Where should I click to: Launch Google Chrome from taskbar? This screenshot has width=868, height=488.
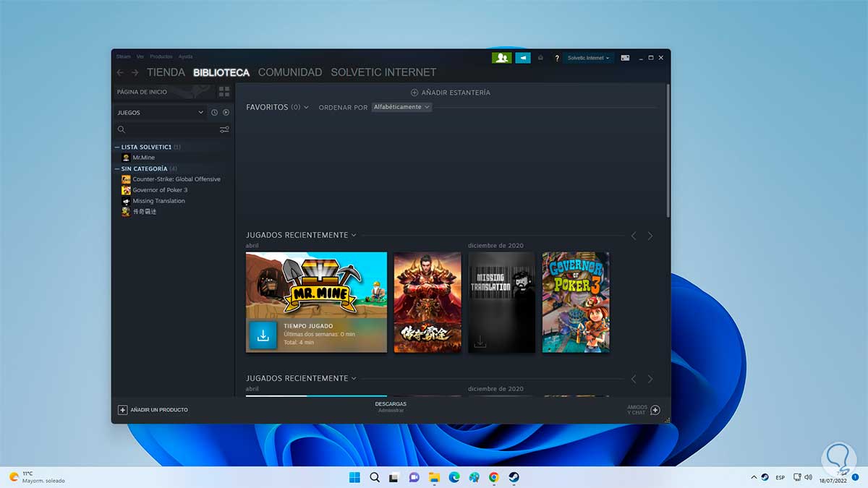[x=493, y=477]
